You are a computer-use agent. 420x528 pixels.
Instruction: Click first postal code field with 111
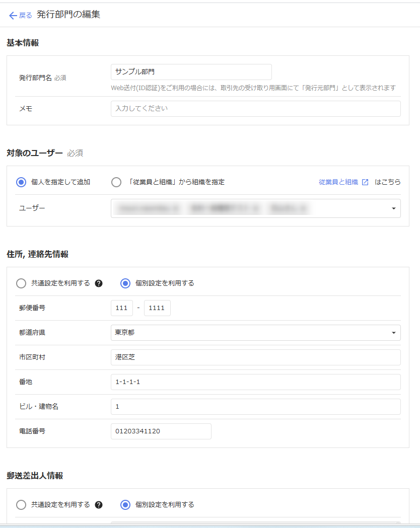coord(122,308)
